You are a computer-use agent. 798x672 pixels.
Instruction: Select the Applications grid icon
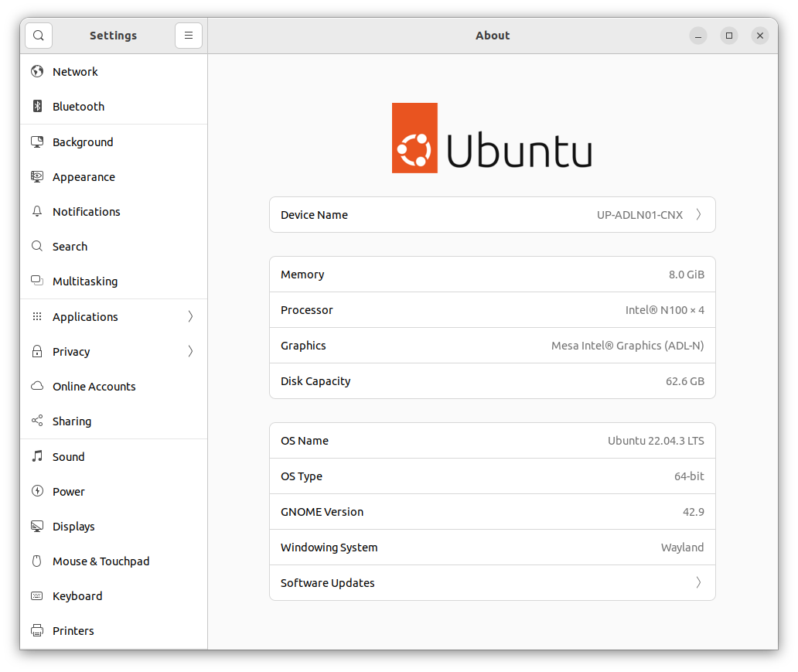(x=37, y=316)
